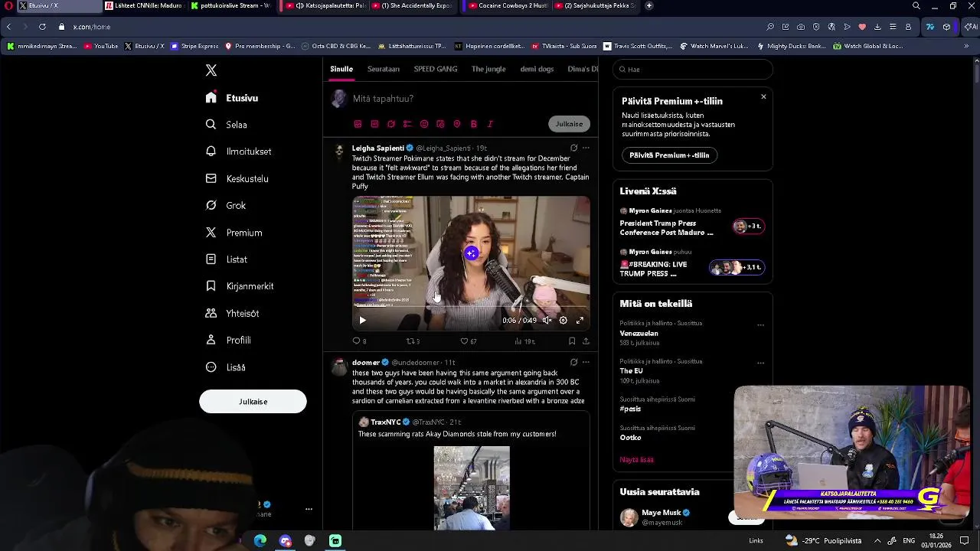
Task: Open more options for The EU trend
Action: click(760, 363)
